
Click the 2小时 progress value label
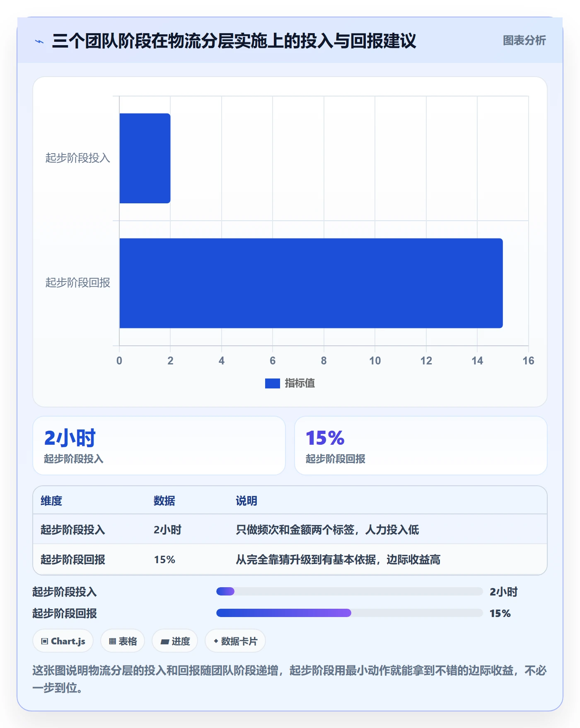click(504, 592)
